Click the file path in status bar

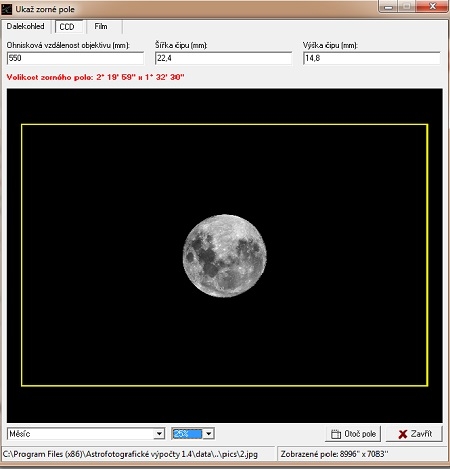(130, 454)
